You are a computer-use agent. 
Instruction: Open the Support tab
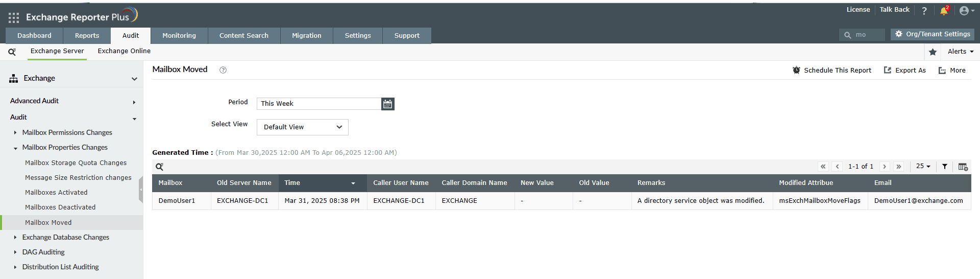click(407, 36)
